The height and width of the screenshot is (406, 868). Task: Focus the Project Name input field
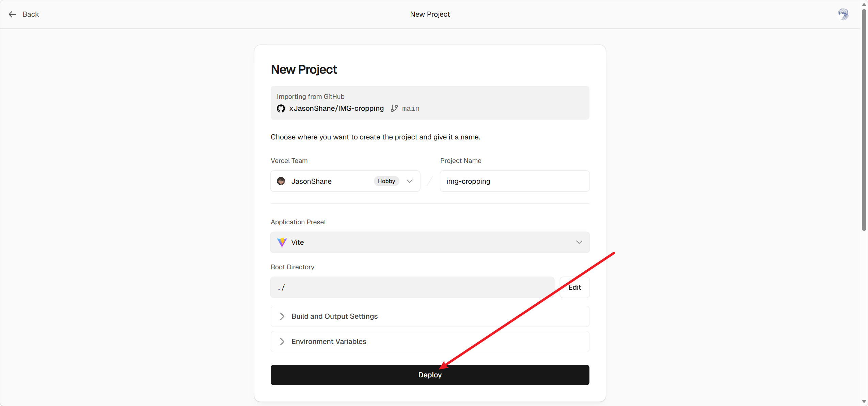coord(514,181)
